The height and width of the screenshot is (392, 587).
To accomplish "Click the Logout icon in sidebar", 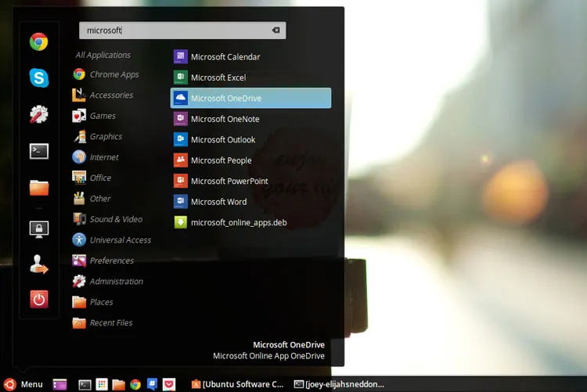I will click(39, 266).
